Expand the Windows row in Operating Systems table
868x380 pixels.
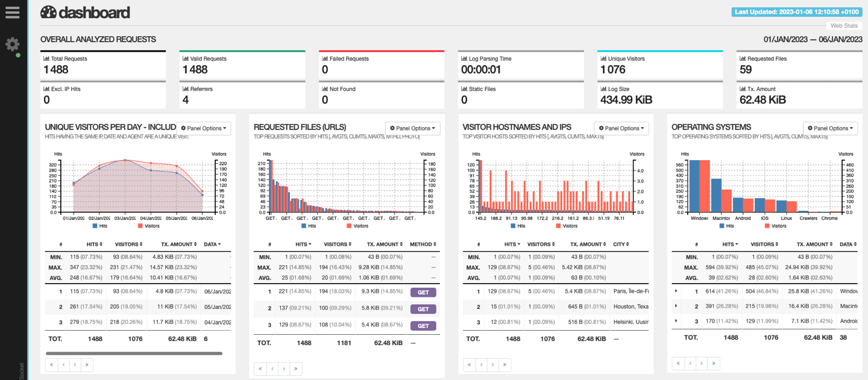(676, 291)
